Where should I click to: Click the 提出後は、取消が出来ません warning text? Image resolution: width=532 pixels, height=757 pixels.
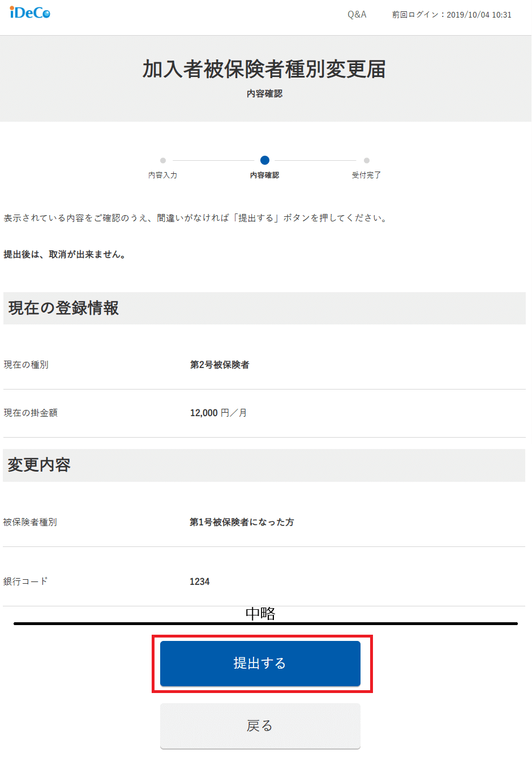65,254
